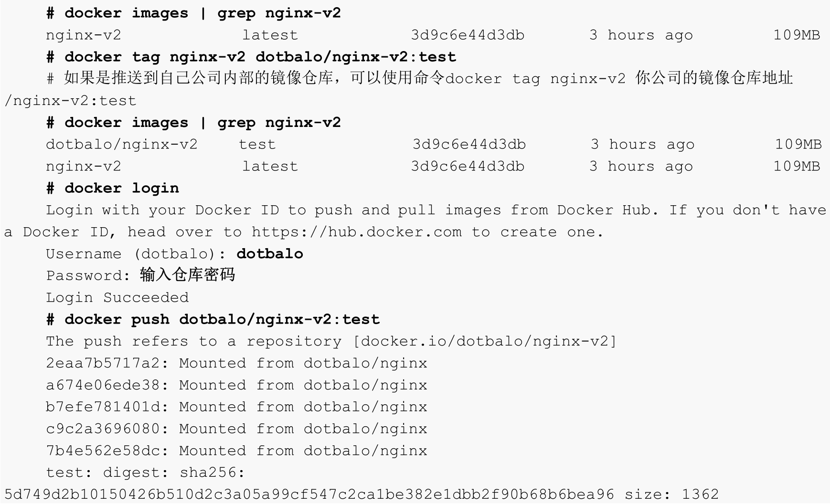Image resolution: width=830 pixels, height=504 pixels.
Task: Click the docker login command line
Action: tap(113, 188)
